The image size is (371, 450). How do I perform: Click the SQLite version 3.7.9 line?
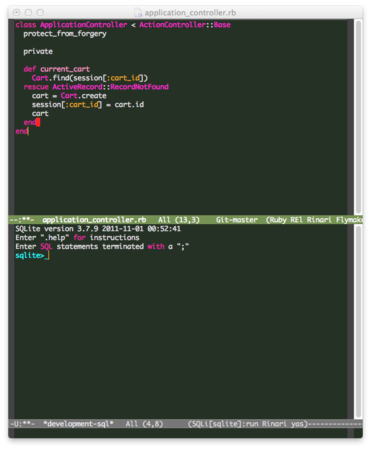point(98,229)
